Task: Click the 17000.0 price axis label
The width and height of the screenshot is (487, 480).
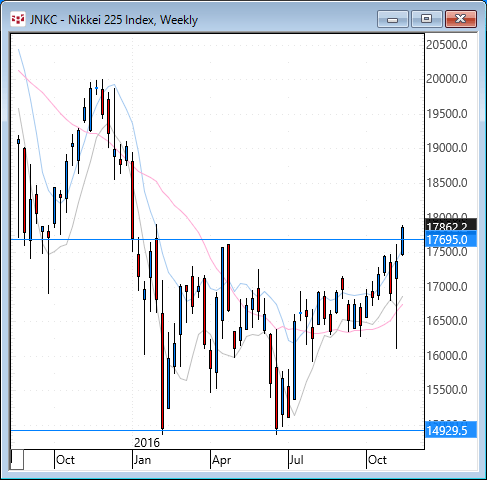Action: pos(447,286)
